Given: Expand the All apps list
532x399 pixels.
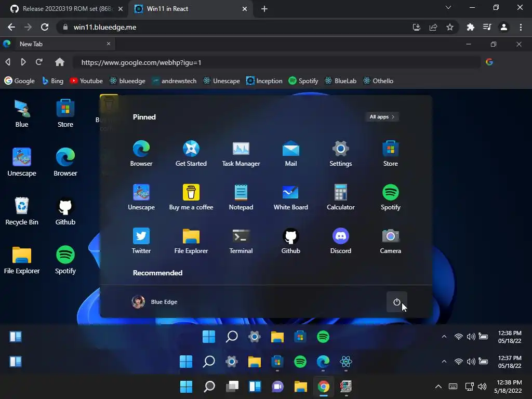Looking at the screenshot, I should pos(382,117).
